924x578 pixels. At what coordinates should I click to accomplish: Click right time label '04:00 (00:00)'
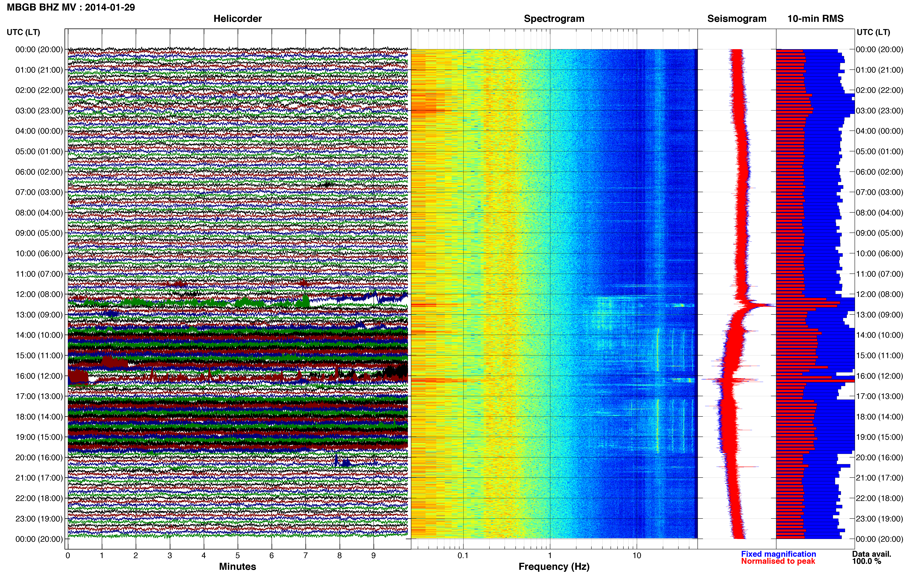(x=879, y=131)
